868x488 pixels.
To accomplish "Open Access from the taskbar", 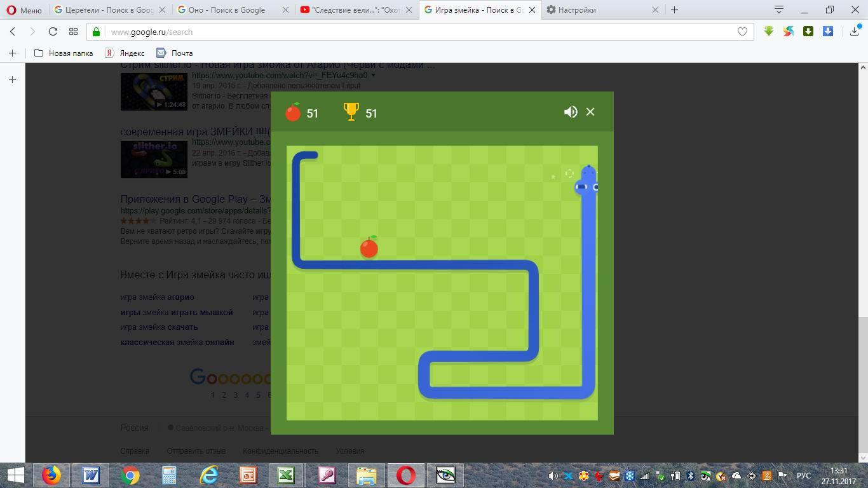I will click(327, 475).
